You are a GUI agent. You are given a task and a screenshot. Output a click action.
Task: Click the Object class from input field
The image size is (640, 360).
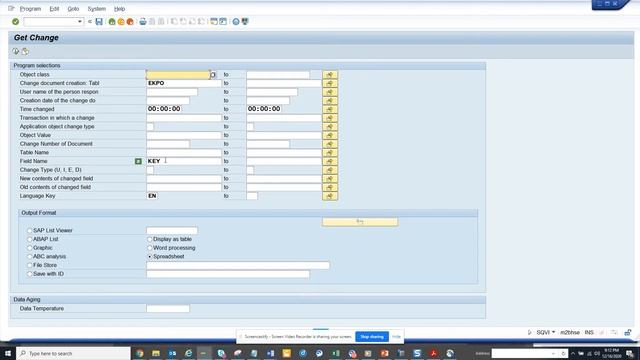point(178,75)
